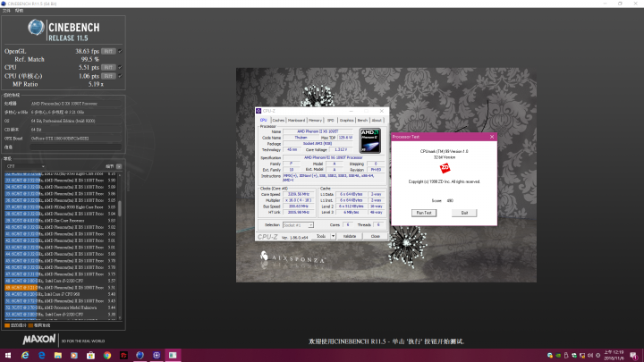Switch to CPU-Z SPD tab
The width and height of the screenshot is (644, 362).
(x=331, y=121)
